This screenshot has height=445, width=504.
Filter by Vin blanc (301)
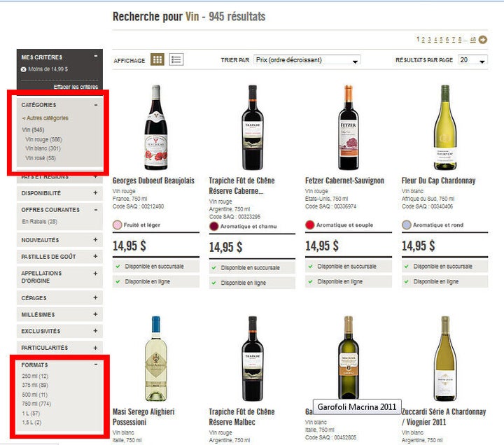(43, 148)
